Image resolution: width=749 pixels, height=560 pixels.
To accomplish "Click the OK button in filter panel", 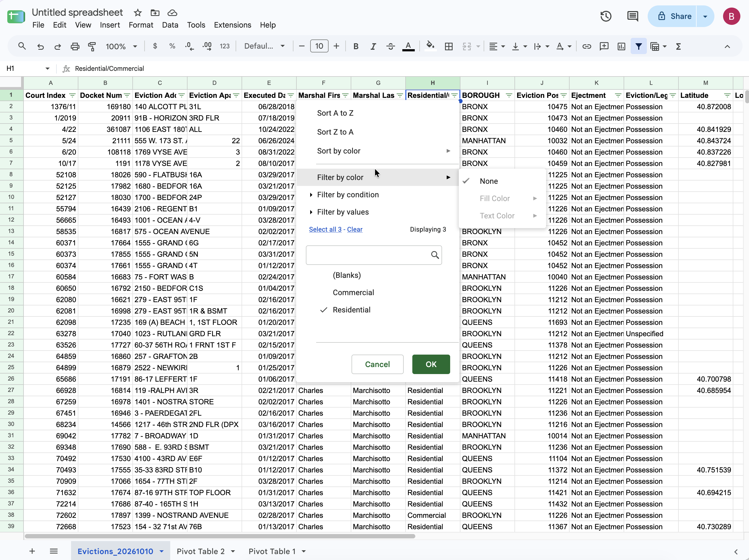I will coord(431,364).
